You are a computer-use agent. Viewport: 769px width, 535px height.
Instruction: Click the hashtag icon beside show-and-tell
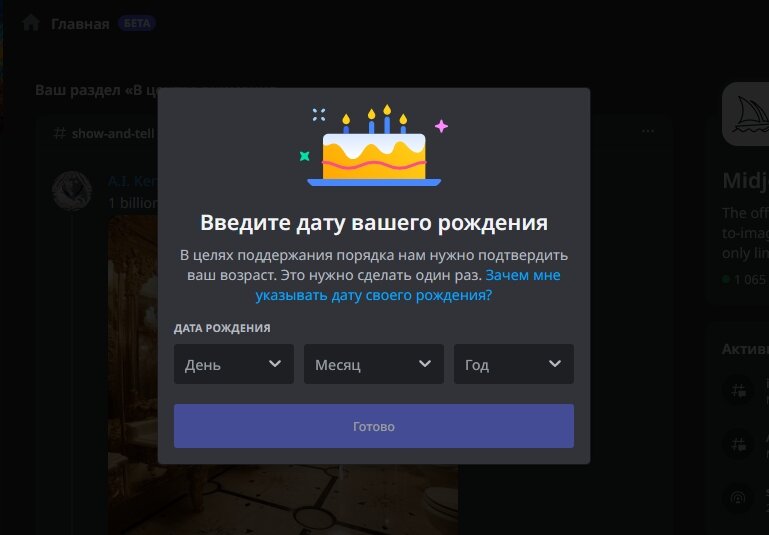pos(60,133)
